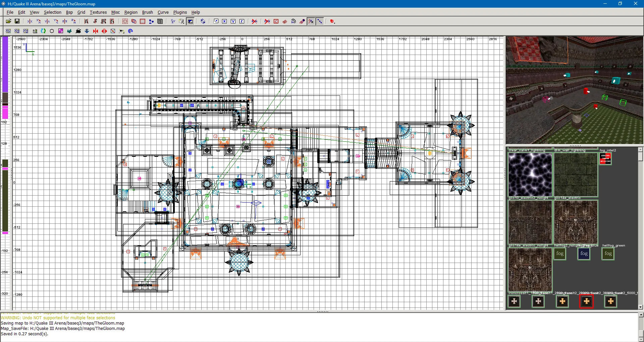Viewport: 644px width, 342px height.
Task: Click the magenta C plugin icon
Action: pyautogui.click(x=61, y=31)
